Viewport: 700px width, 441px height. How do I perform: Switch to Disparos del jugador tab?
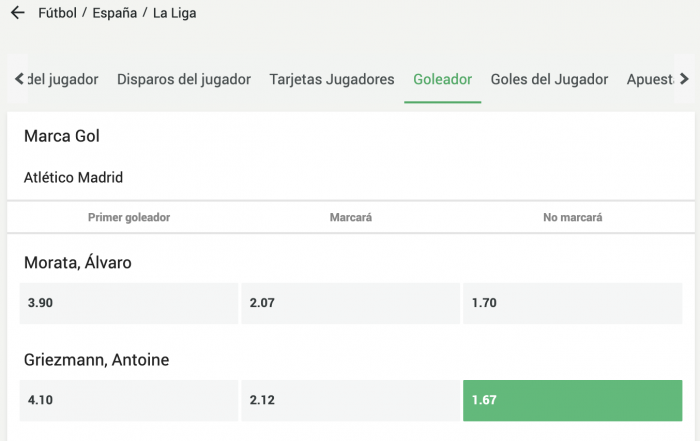[184, 79]
